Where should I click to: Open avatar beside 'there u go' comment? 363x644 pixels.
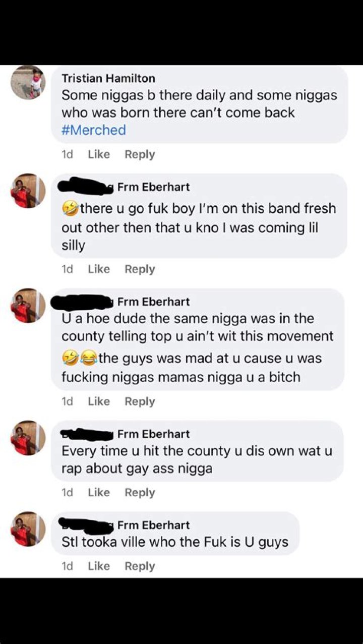click(x=28, y=191)
